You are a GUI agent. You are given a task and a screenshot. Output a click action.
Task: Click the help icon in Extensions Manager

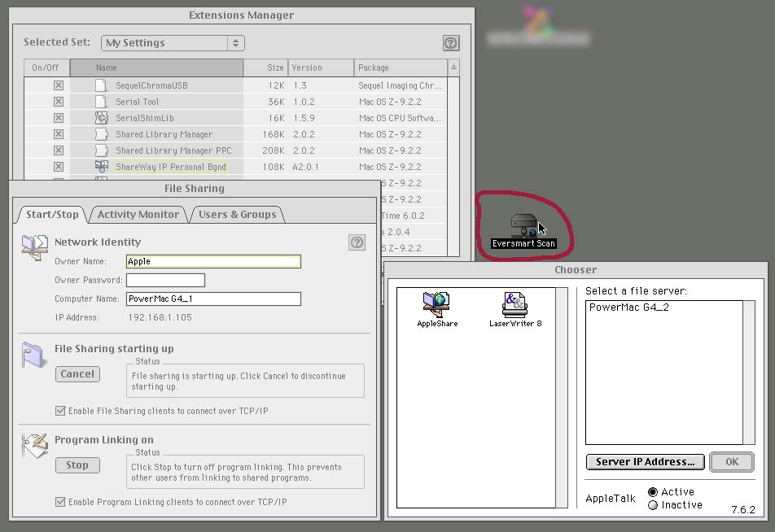(451, 43)
